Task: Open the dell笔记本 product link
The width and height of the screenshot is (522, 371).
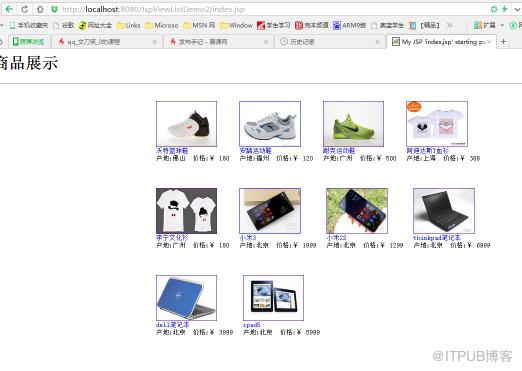Action: [x=173, y=325]
